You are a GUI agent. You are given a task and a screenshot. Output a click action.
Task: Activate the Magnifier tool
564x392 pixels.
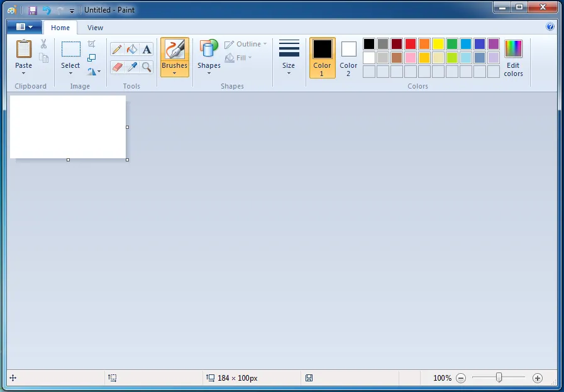[147, 67]
